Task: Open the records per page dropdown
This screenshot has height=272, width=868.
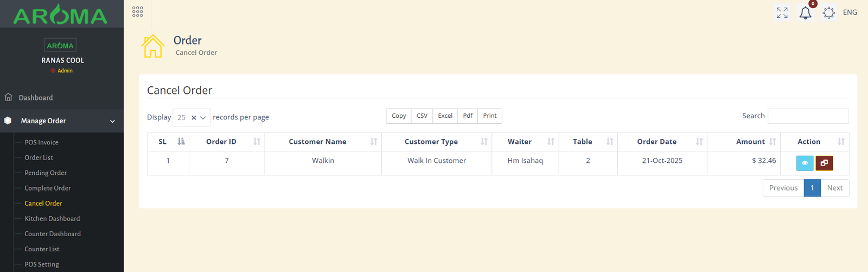Action: [203, 118]
